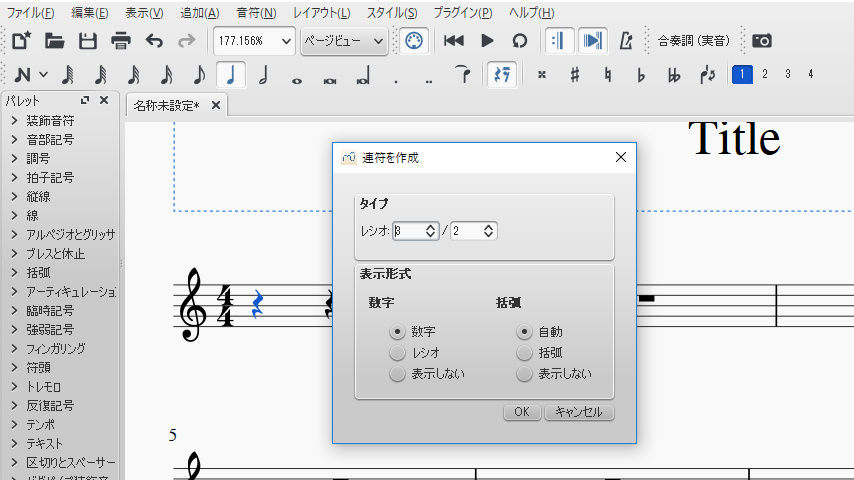The image size is (854, 480).
Task: Select voice 4 button
Action: (810, 74)
